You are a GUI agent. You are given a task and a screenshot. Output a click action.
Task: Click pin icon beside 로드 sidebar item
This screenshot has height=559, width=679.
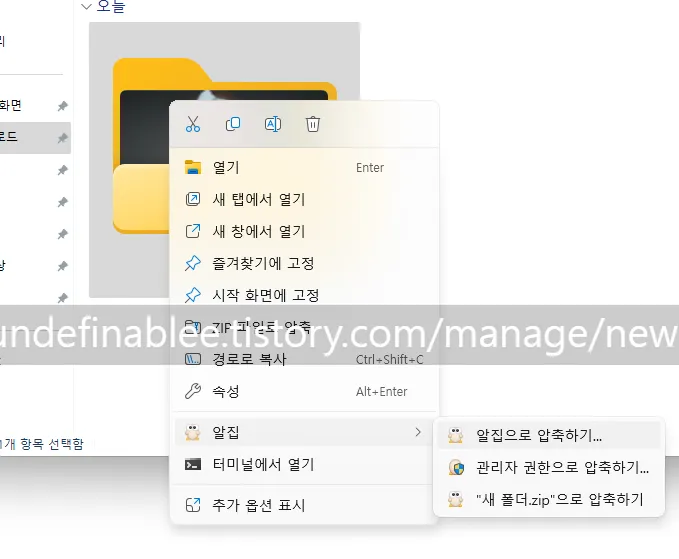pyautogui.click(x=63, y=138)
